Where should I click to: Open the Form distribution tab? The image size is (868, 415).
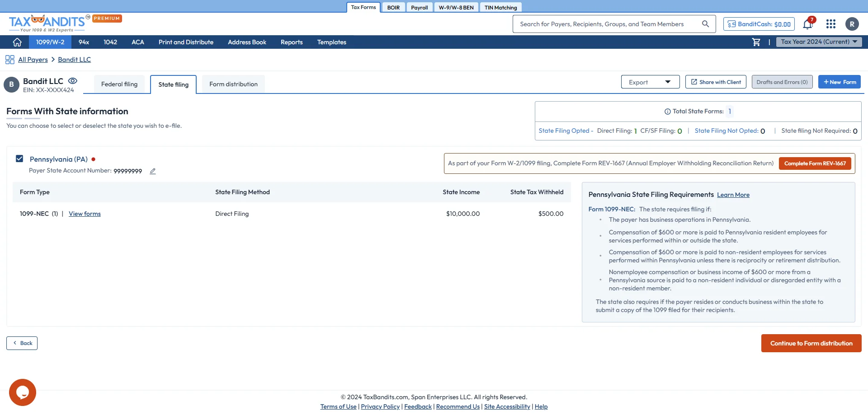click(x=233, y=84)
